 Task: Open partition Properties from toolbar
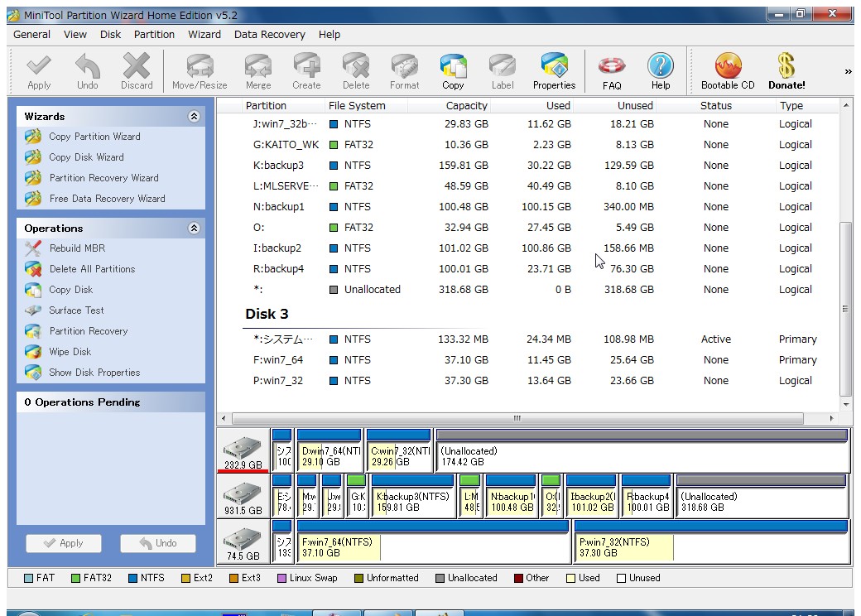coord(554,71)
